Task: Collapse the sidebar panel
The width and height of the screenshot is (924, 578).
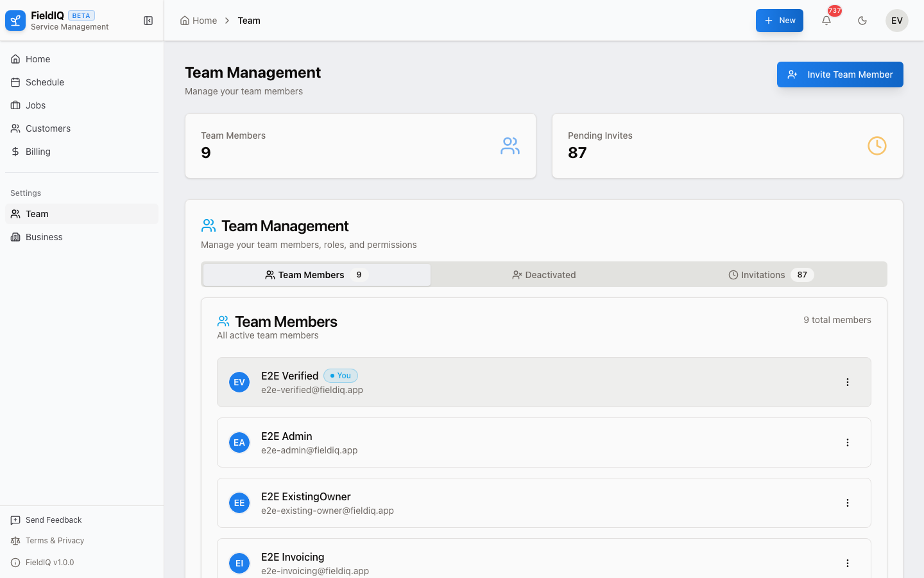Action: point(148,21)
